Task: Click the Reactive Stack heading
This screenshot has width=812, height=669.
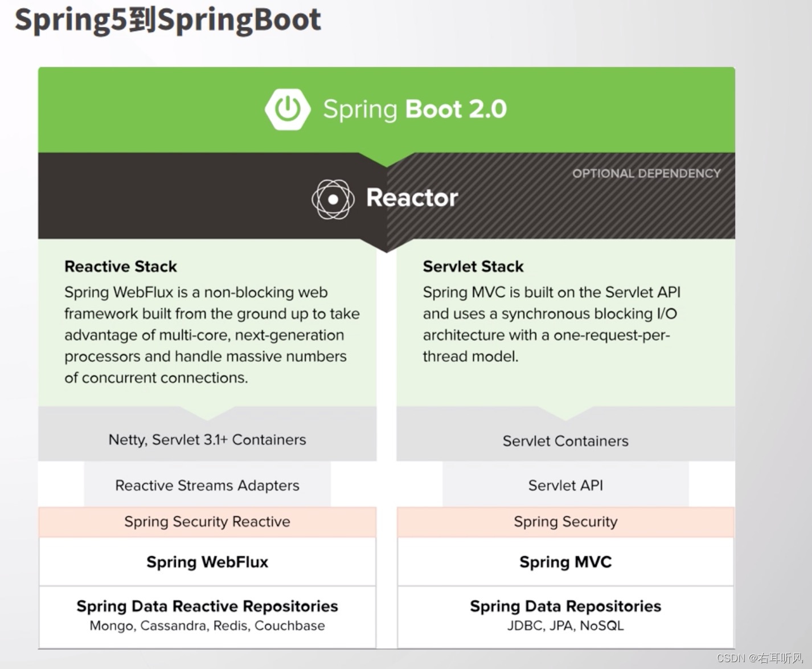Action: point(121,267)
